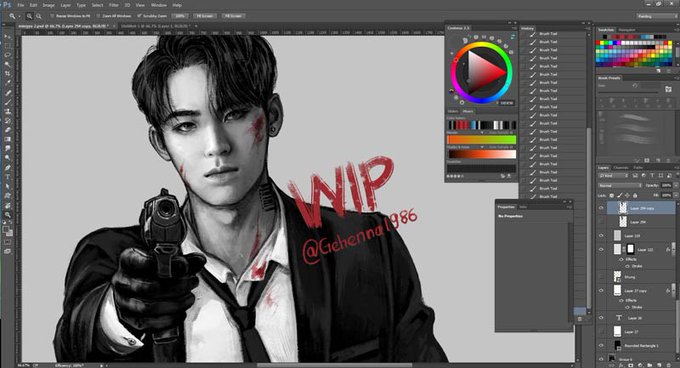Select the Eraser tool
The image size is (680, 368).
pos(7,130)
